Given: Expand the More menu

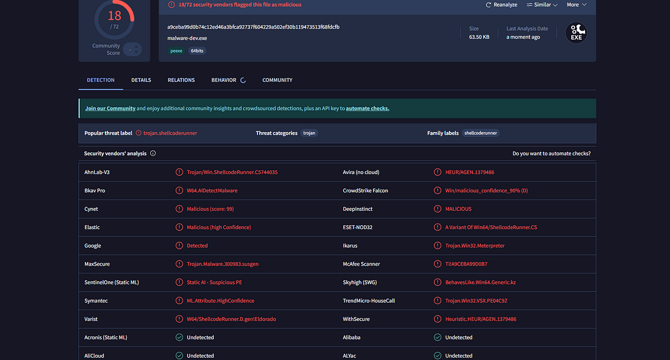Looking at the screenshot, I should click(576, 5).
